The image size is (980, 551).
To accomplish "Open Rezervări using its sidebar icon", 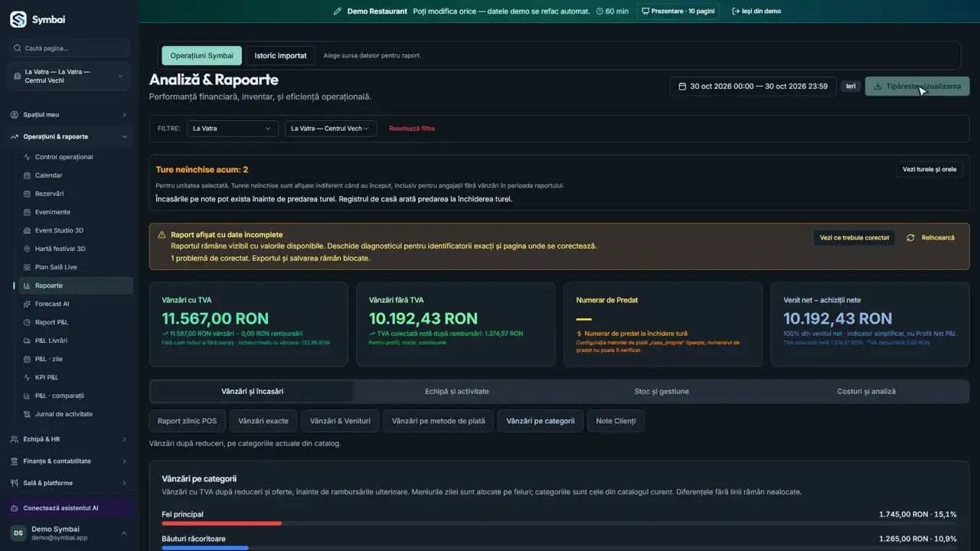I will [27, 194].
